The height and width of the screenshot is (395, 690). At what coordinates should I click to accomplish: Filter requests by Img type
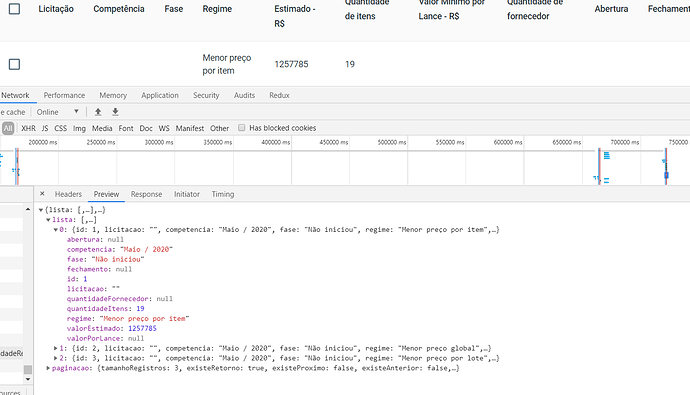[x=79, y=128]
